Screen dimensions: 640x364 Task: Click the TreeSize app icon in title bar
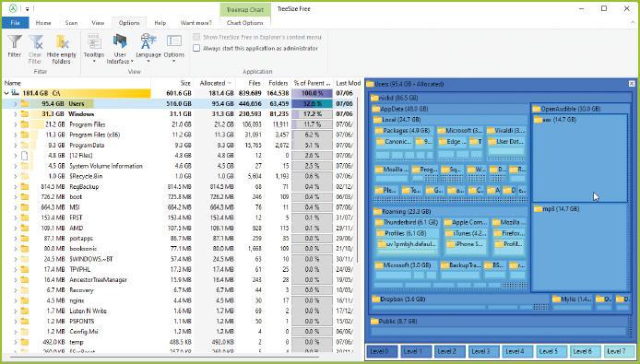tap(13, 8)
